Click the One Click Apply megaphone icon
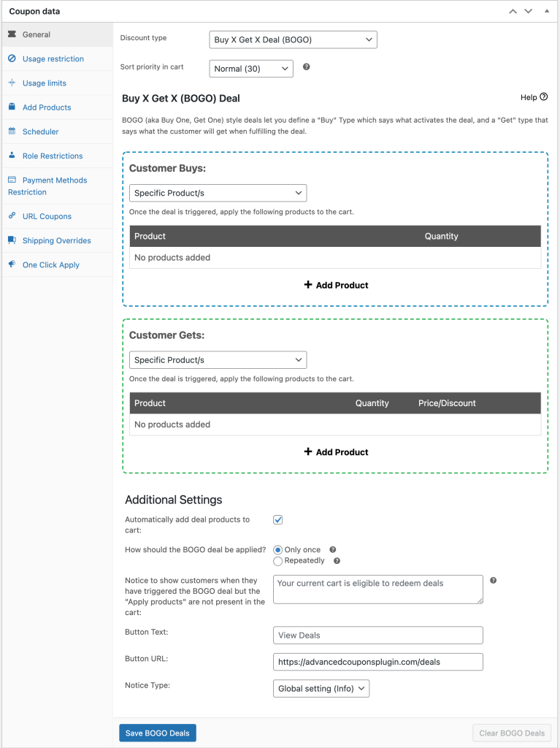This screenshot has width=560, height=748. click(13, 264)
